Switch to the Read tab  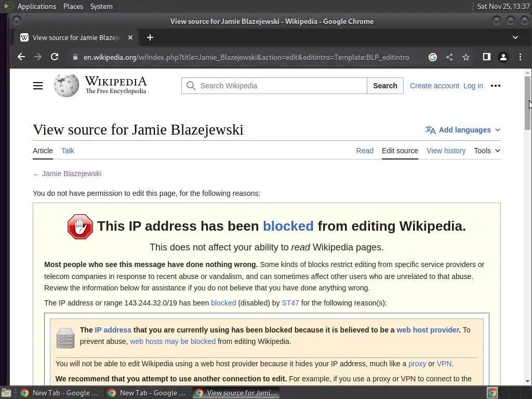coord(365,151)
